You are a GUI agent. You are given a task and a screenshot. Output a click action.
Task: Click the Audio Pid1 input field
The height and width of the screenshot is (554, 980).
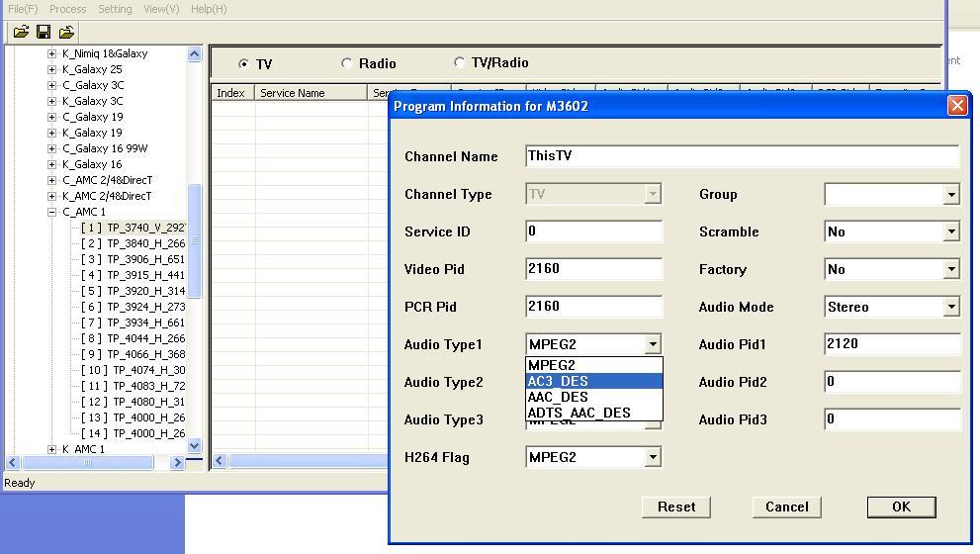click(x=892, y=344)
